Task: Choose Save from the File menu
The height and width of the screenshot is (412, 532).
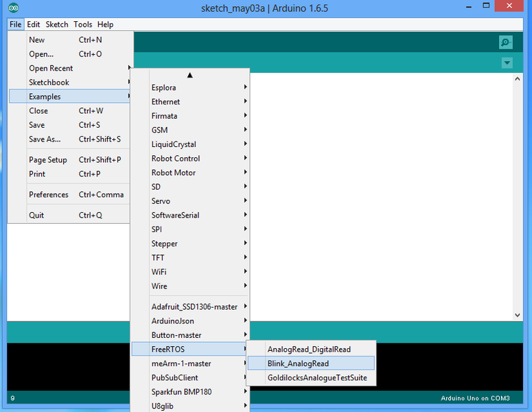Action: pyautogui.click(x=69, y=125)
